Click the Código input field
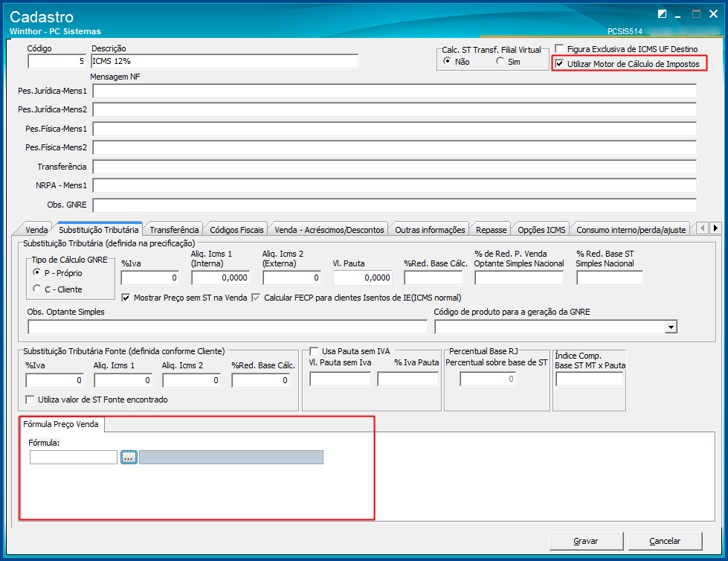 [57, 61]
